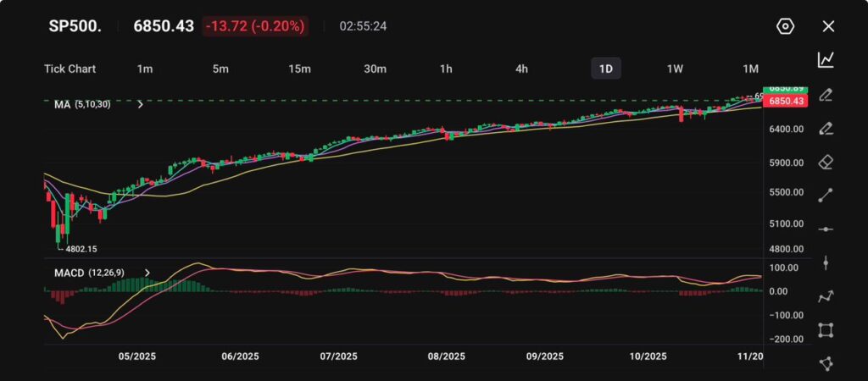
Task: Pick the polygon shape tool
Action: click(826, 363)
